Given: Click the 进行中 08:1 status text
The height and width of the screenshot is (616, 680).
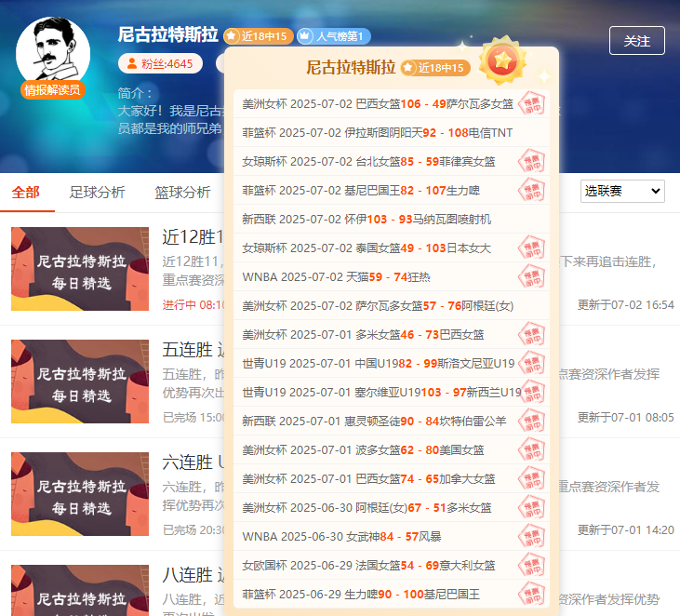Looking at the screenshot, I should [x=193, y=305].
